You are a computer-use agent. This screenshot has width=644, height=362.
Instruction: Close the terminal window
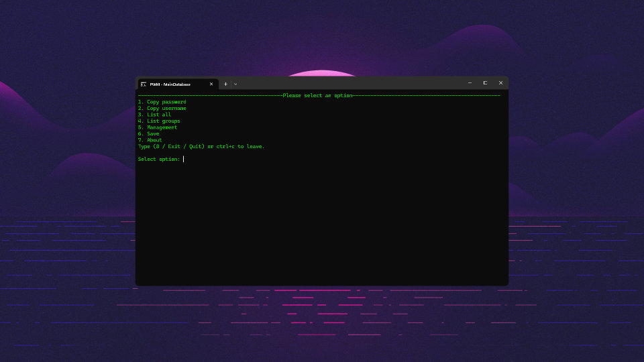(x=500, y=83)
